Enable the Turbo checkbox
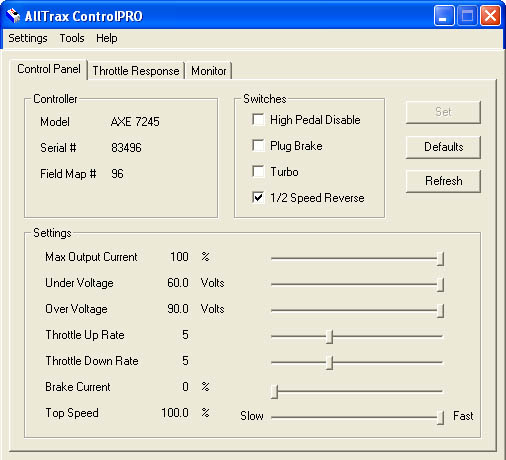This screenshot has width=506, height=460. click(x=258, y=171)
